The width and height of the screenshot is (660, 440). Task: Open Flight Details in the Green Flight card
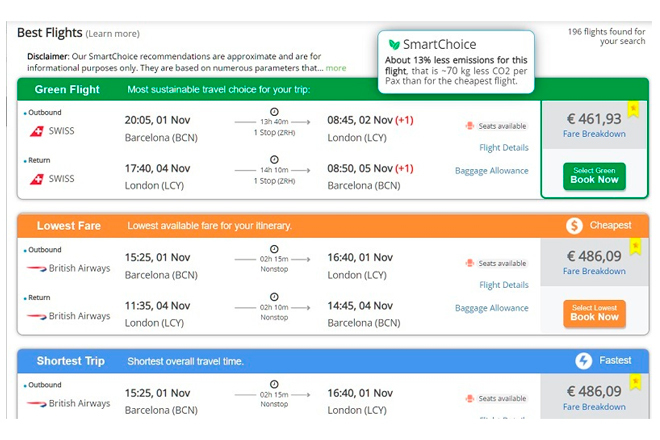pyautogui.click(x=504, y=147)
